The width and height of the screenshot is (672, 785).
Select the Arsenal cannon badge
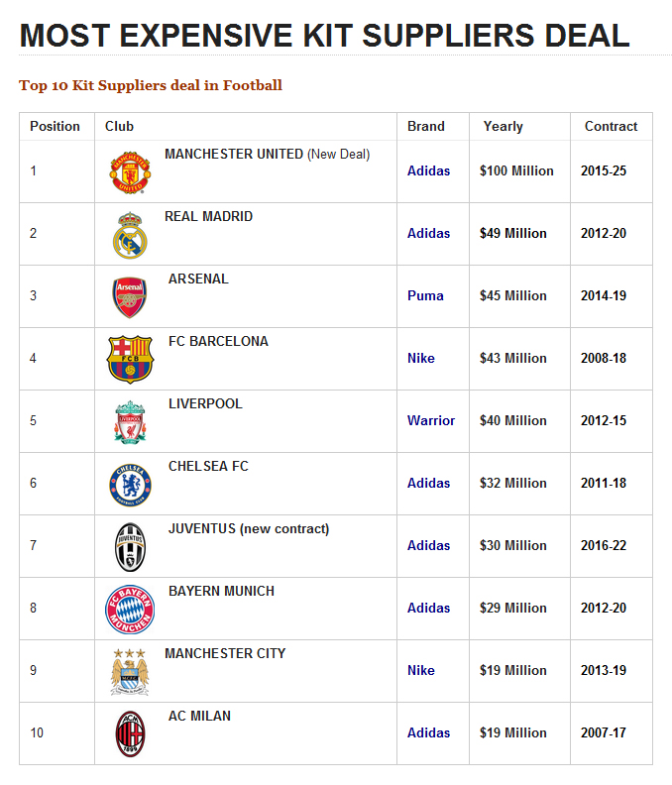130,297
